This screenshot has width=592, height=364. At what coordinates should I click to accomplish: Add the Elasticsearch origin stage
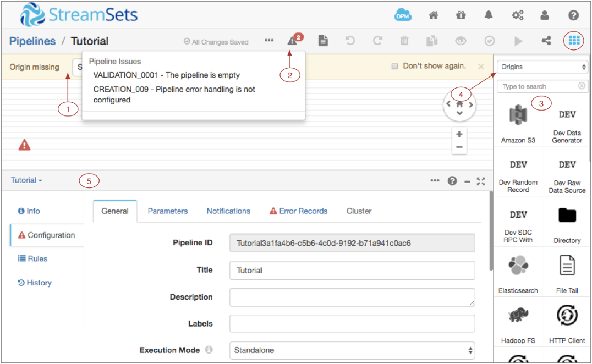pos(518,272)
